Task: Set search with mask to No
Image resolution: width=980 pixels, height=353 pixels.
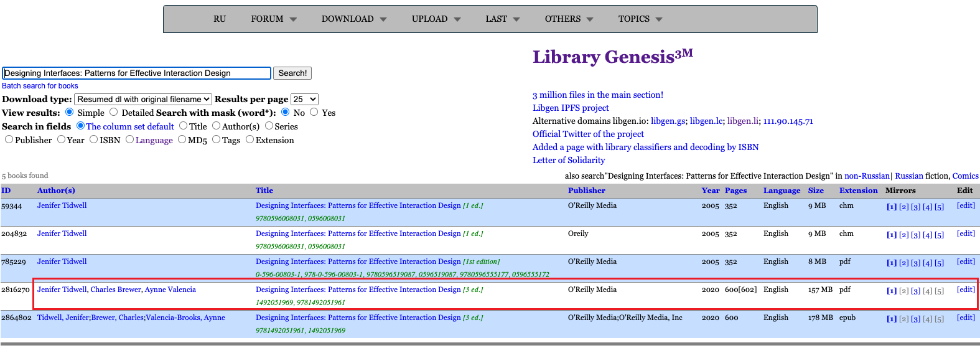Action: tap(285, 112)
